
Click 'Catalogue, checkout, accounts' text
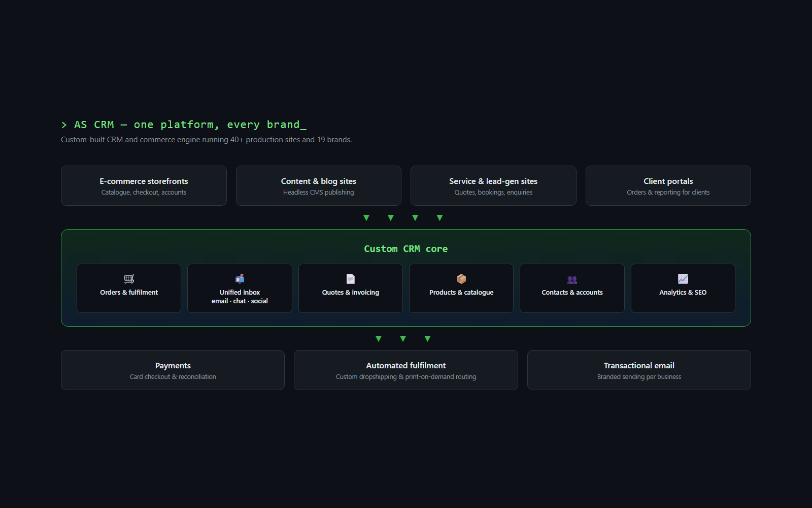[144, 193]
